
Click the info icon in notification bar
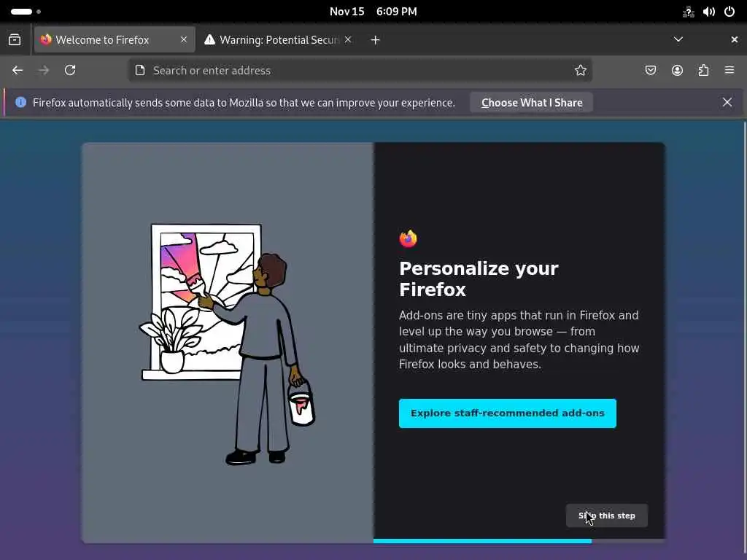[20, 102]
